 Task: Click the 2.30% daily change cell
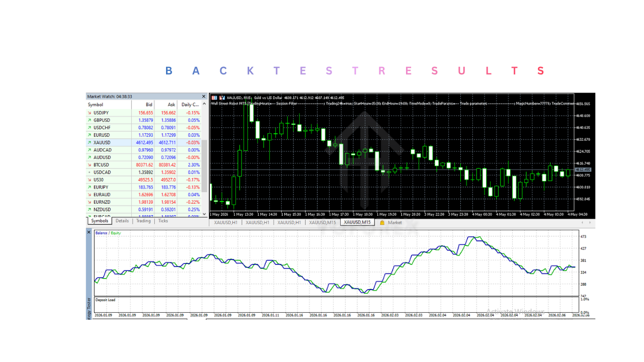click(193, 165)
